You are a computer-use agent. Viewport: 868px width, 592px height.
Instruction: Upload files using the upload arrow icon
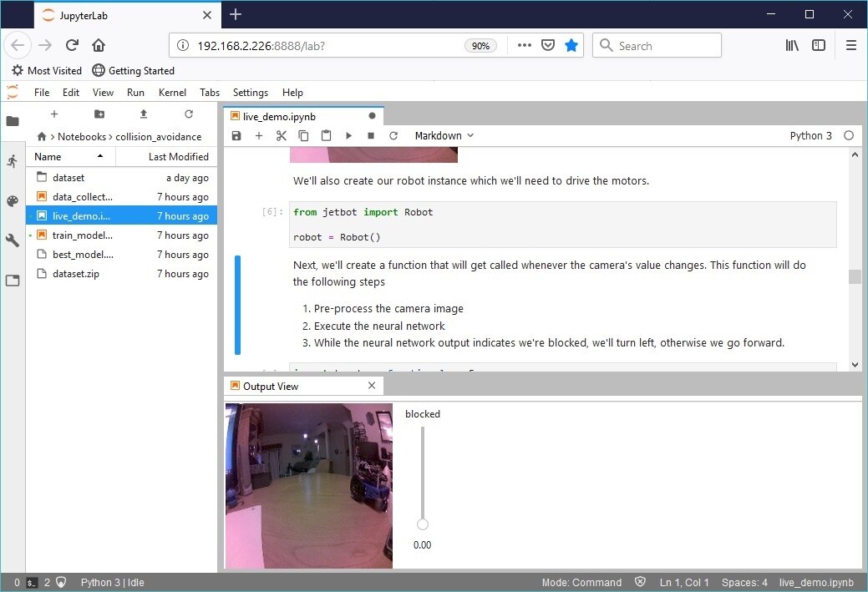pos(144,114)
